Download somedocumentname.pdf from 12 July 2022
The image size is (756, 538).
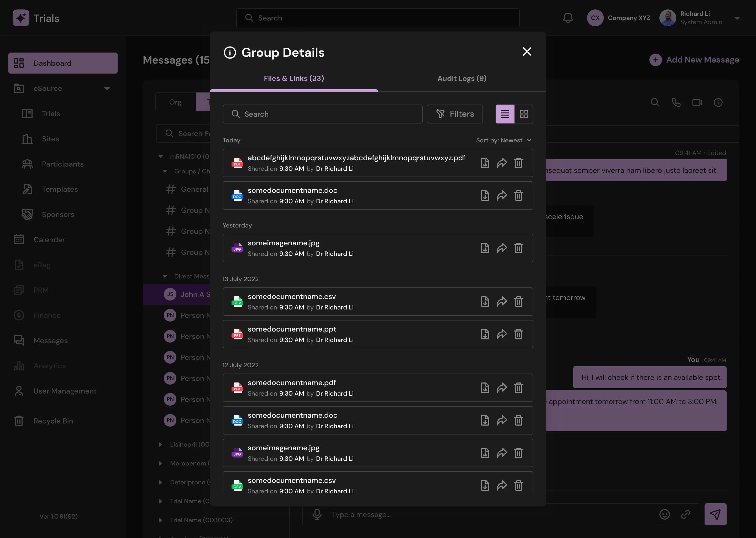pos(485,388)
